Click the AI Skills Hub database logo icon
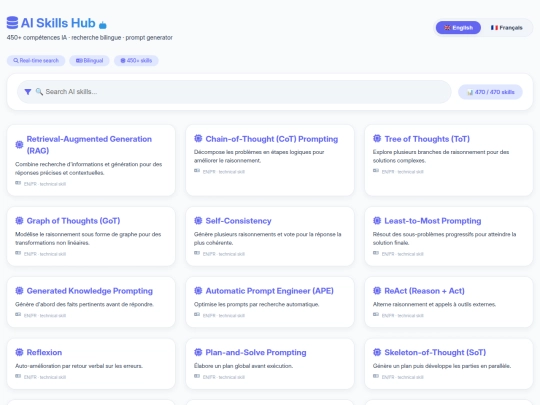The width and height of the screenshot is (540, 405). pyautogui.click(x=12, y=23)
